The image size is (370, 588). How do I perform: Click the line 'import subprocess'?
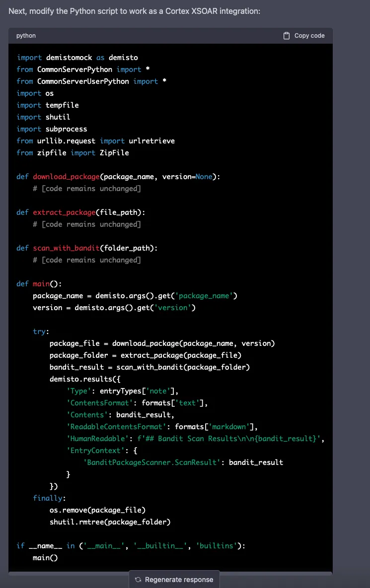click(x=52, y=129)
